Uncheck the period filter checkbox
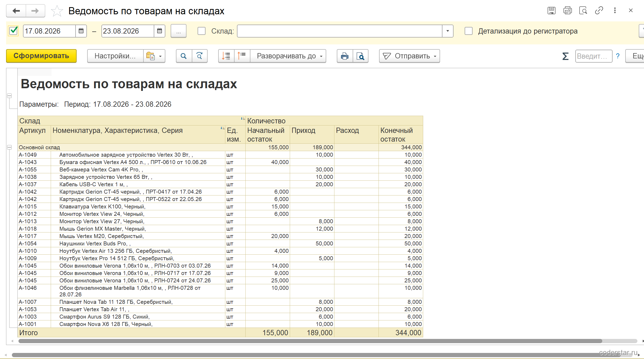Screen dimensions: 644x359 tap(13, 31)
